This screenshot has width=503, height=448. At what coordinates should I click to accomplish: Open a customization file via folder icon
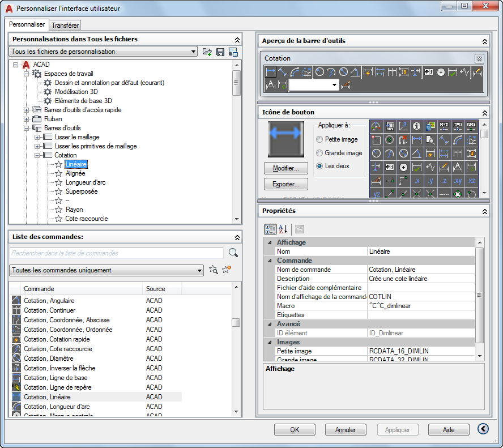pyautogui.click(x=207, y=52)
